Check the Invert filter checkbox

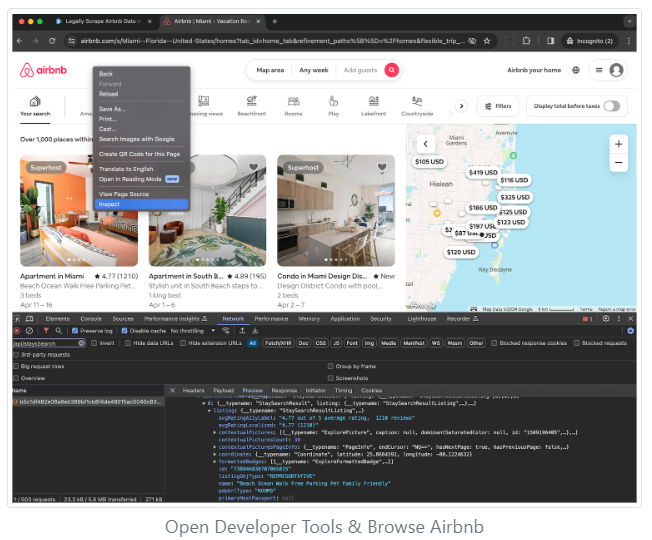click(94, 343)
